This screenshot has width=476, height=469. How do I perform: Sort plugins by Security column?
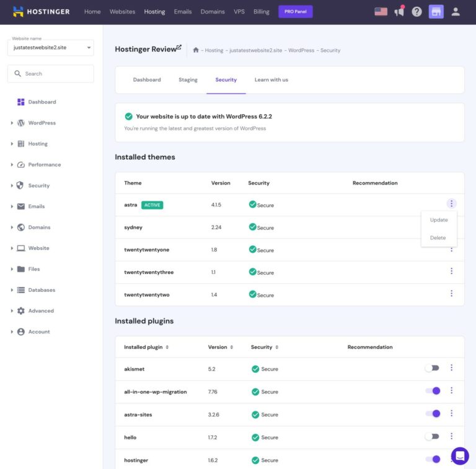point(265,347)
